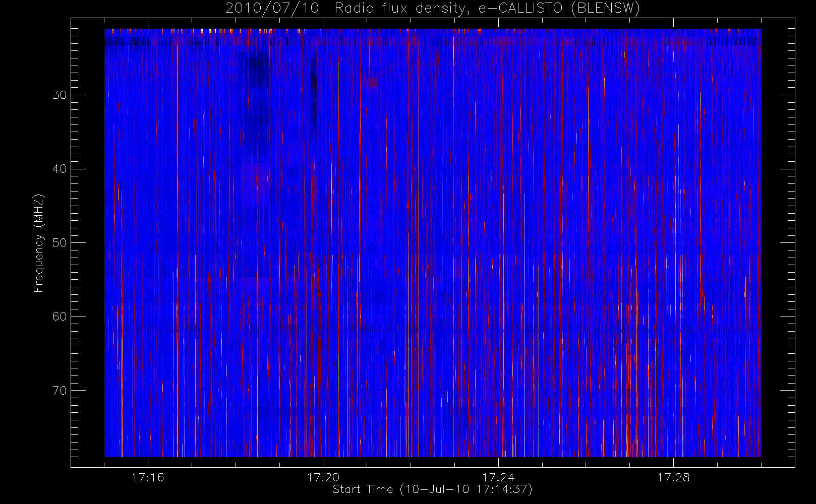Click the 17:24 time tick label
Viewport: 816px width, 504px height.
tap(498, 477)
